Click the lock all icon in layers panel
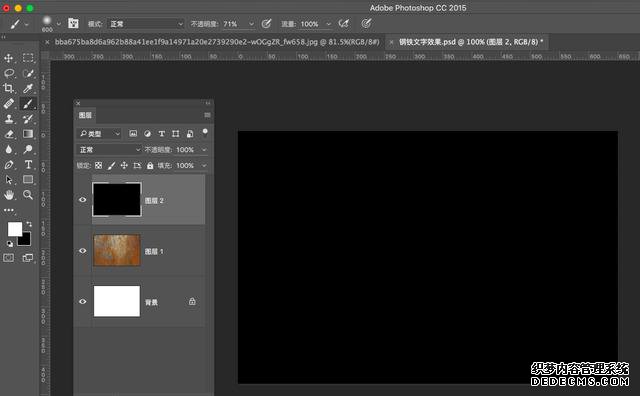 click(x=150, y=165)
